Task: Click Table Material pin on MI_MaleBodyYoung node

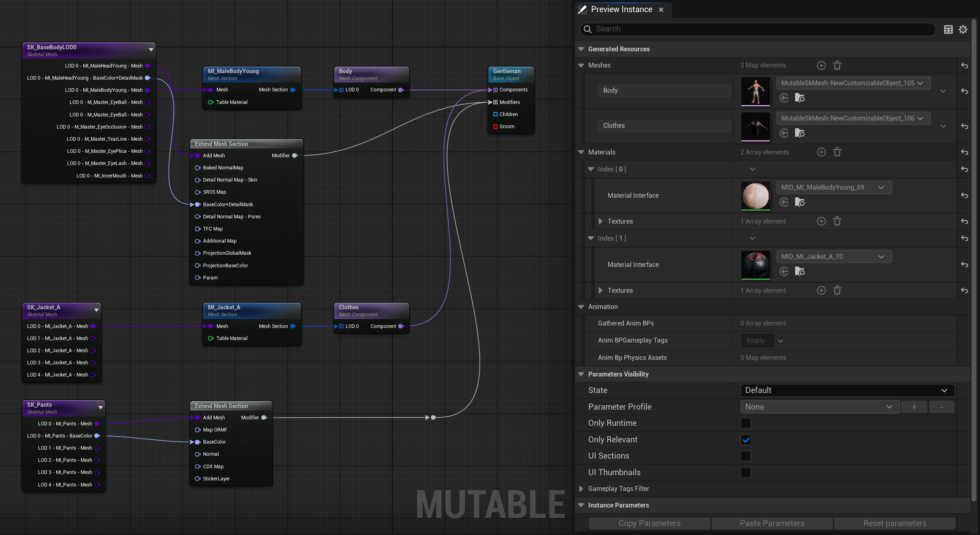Action: click(211, 102)
